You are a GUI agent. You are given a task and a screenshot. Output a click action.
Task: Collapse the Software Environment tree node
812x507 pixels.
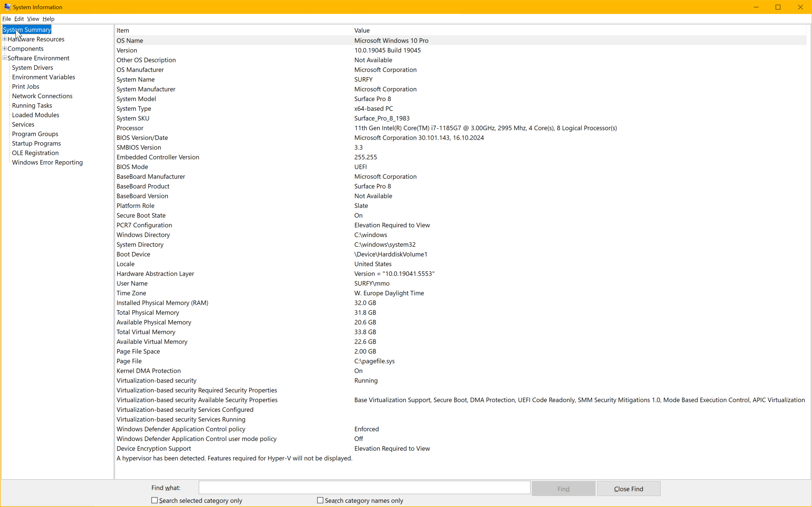[5, 58]
